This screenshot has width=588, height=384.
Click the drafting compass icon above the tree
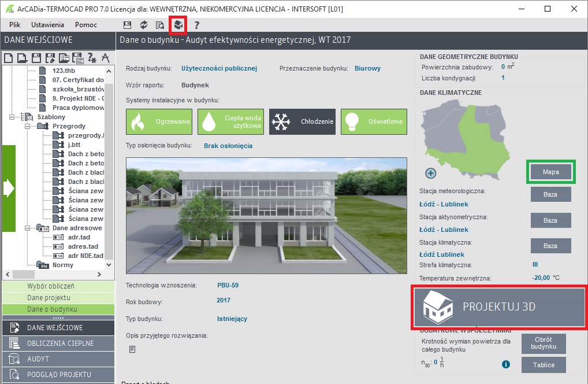(x=106, y=58)
